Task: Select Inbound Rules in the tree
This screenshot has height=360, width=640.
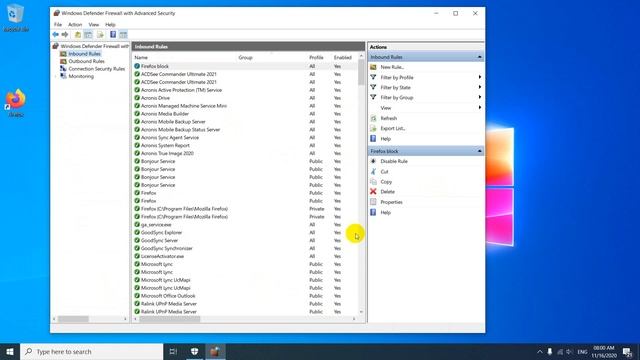Action: 84,54
